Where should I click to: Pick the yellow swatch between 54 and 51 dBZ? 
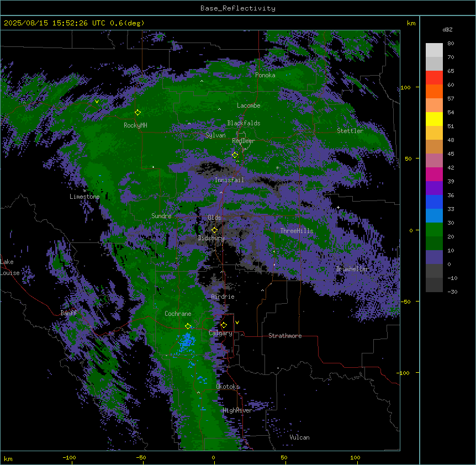(x=434, y=119)
